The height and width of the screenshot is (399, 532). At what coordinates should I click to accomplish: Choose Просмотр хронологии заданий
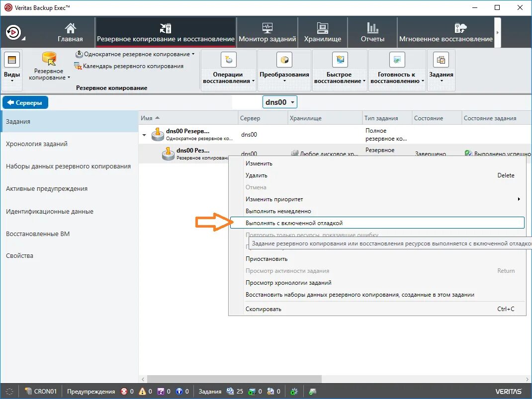(377, 282)
